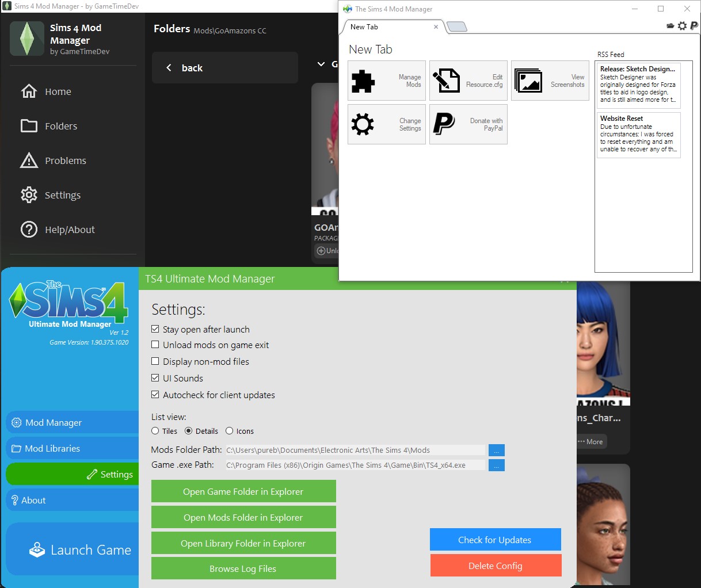The image size is (701, 588).
Task: Open the Manage Mods puzzle tile
Action: [387, 81]
